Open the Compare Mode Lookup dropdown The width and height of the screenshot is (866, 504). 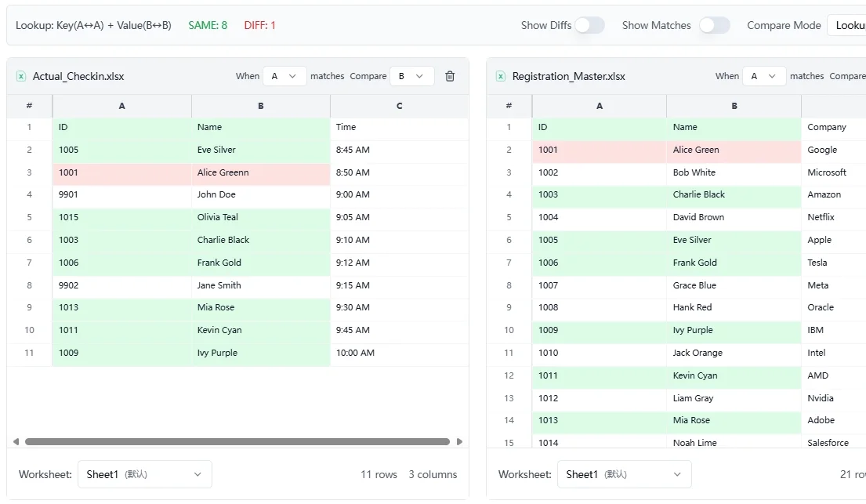coord(850,25)
